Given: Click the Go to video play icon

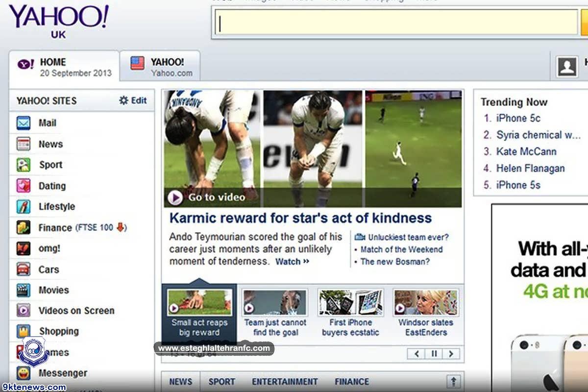Looking at the screenshot, I should 175,197.
